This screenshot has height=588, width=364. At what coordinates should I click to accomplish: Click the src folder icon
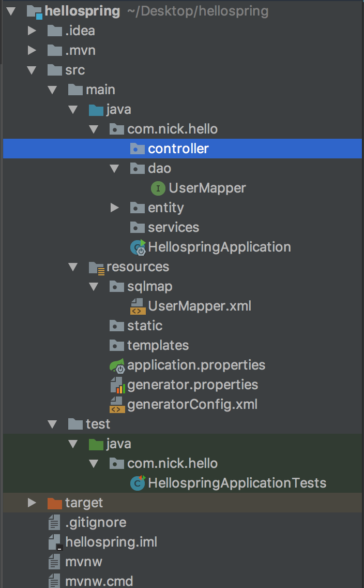click(x=55, y=70)
